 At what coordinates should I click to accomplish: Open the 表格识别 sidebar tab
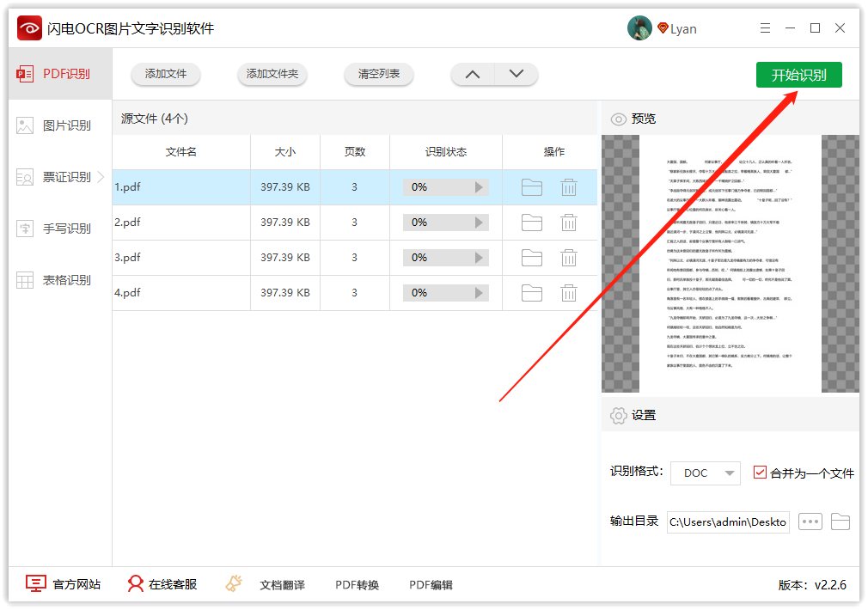pyautogui.click(x=60, y=280)
